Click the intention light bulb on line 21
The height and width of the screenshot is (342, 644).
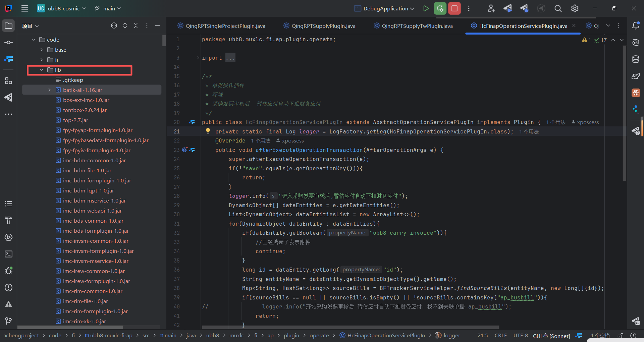pyautogui.click(x=208, y=131)
